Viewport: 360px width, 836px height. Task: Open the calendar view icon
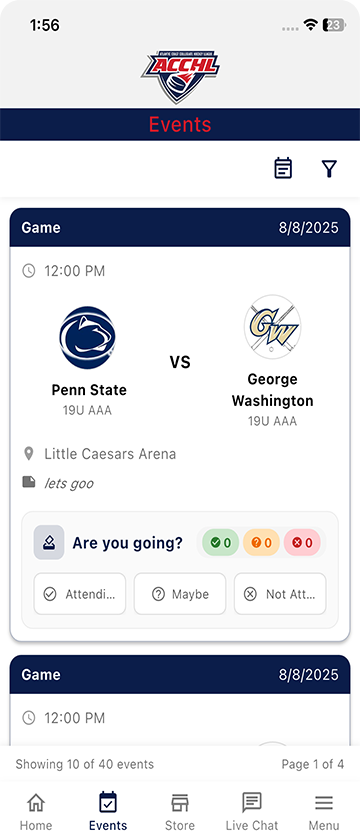[283, 168]
